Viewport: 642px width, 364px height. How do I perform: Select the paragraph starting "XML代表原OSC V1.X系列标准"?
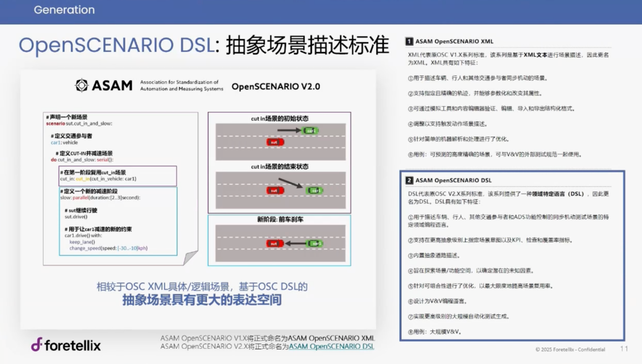point(508,58)
